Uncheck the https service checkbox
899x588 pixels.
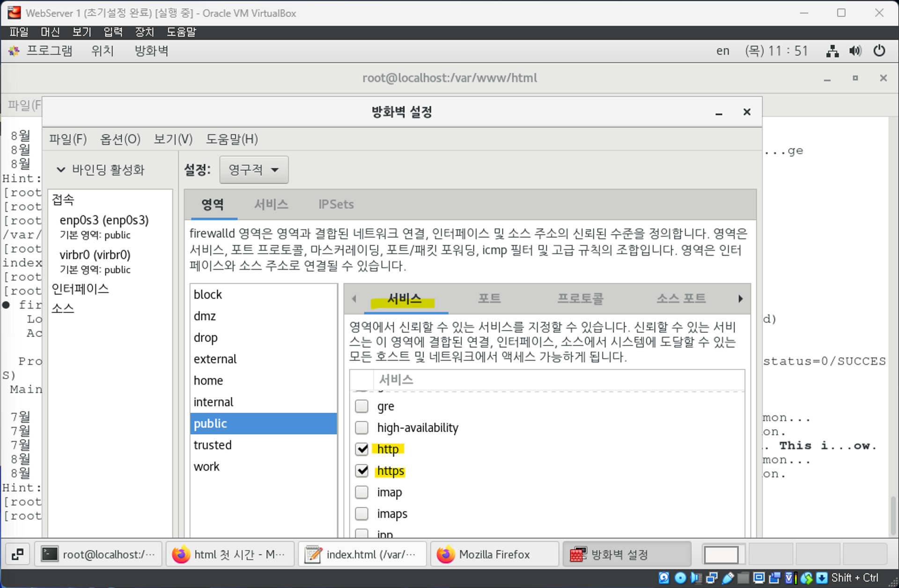pyautogui.click(x=361, y=470)
